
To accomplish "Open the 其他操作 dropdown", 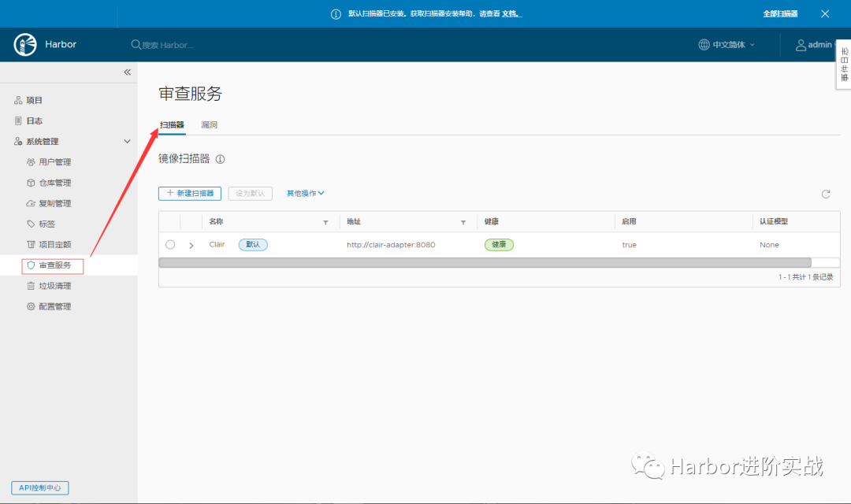I will pyautogui.click(x=306, y=193).
